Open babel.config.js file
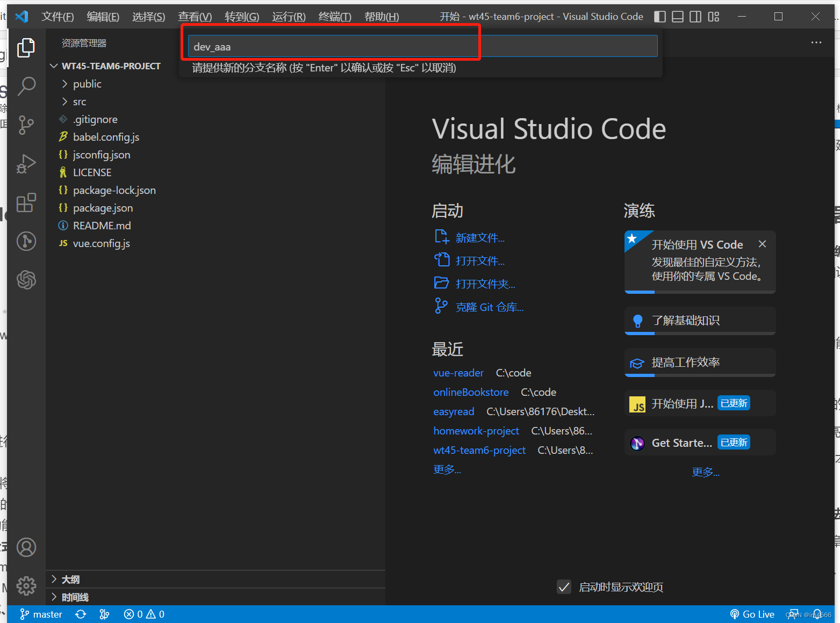This screenshot has height=623, width=840. (x=106, y=137)
